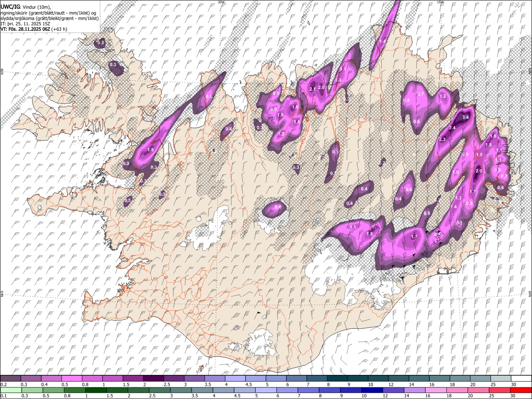Image resolution: width=532 pixels, height=399 pixels.
Task: Click the 0.2 label on snow scale
Action: pos(3,384)
